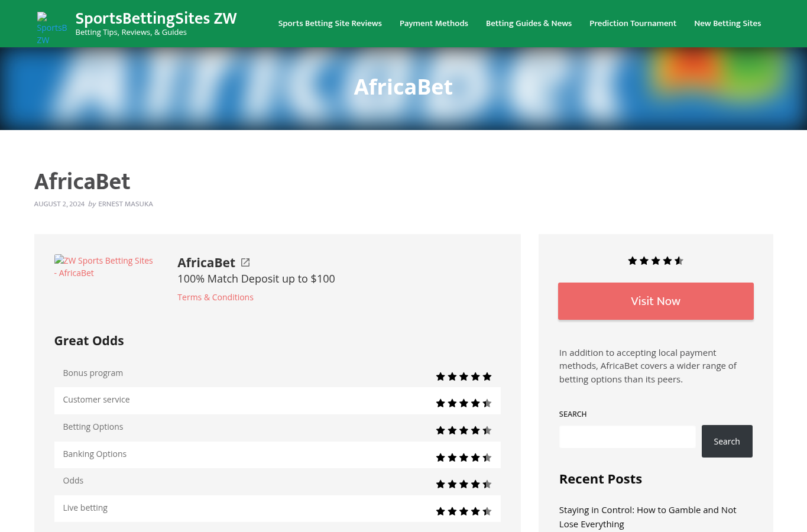The width and height of the screenshot is (807, 532).
Task: Click the ZW Sports Betting Sites AfricaBet image
Action: (104, 267)
